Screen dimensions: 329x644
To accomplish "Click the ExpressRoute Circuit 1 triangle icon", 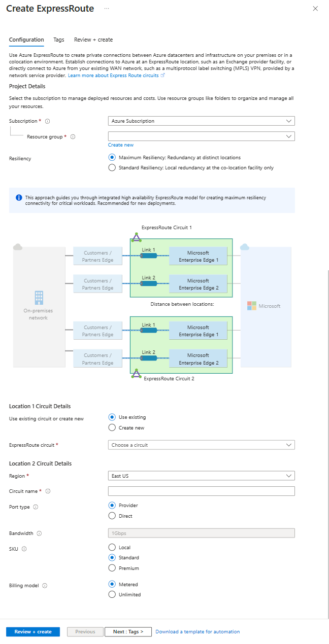I will (x=136, y=237).
